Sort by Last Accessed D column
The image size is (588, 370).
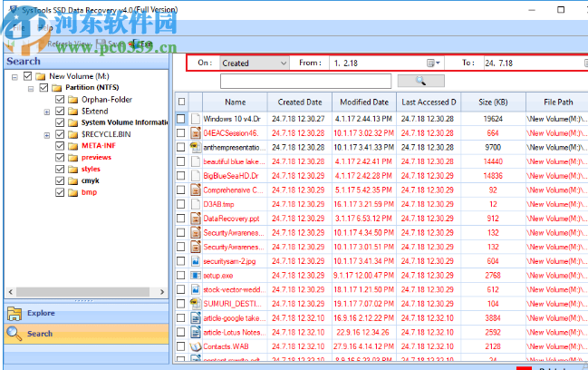pos(429,102)
